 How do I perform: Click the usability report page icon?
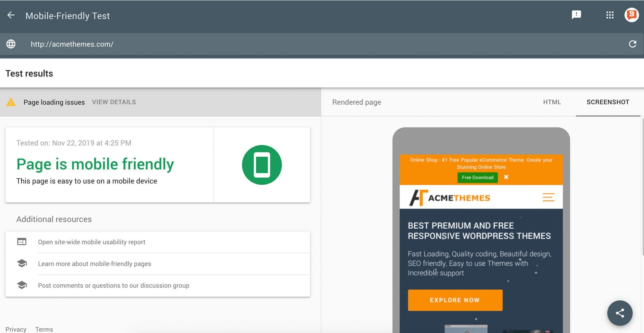(22, 242)
